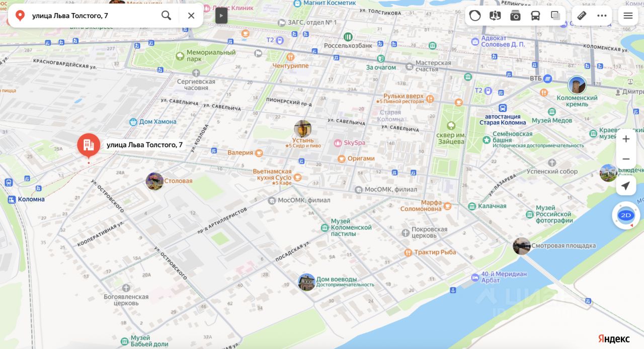Viewport: 644px width, 349px height.
Task: Click the Старая Коломна district label
Action: (390, 116)
